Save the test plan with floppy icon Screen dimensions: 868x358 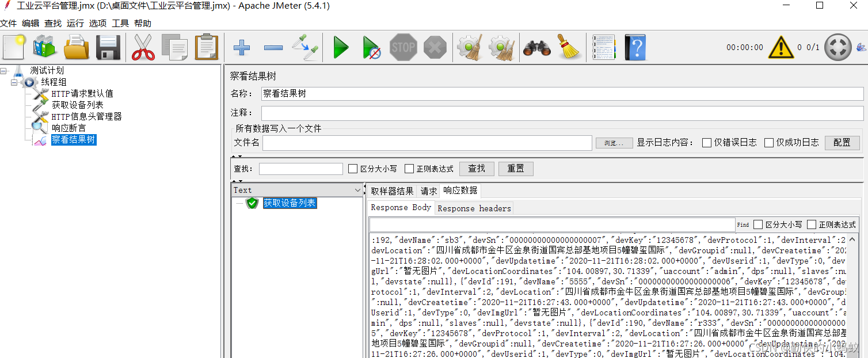click(x=108, y=47)
